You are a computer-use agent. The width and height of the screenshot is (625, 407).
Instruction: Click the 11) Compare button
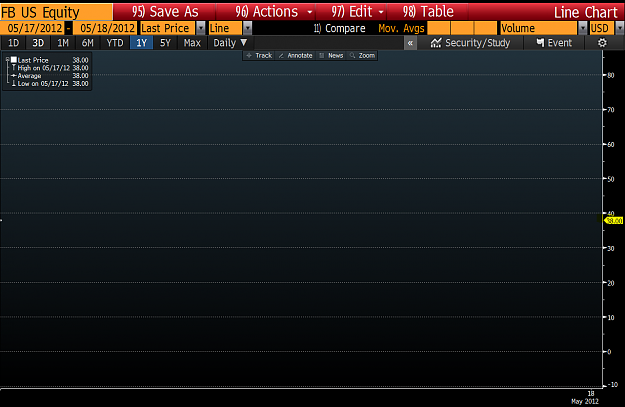tap(339, 28)
